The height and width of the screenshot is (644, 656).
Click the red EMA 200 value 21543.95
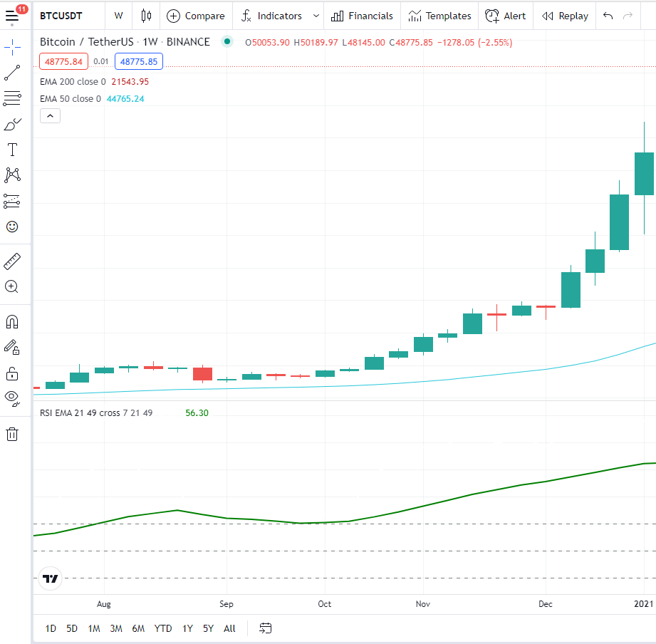pyautogui.click(x=130, y=82)
